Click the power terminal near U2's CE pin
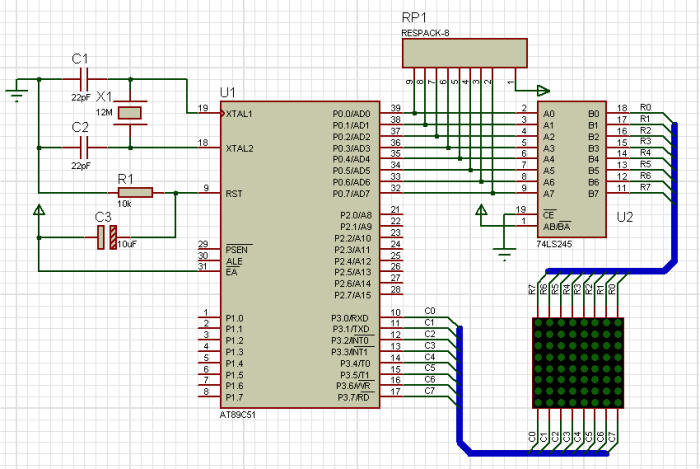700x469 pixels. coord(481,210)
